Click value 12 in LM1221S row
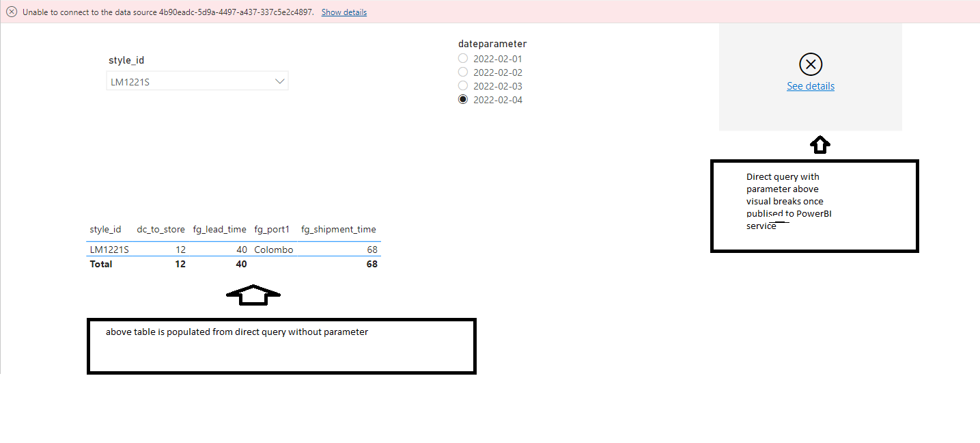This screenshot has height=443, width=980. tap(180, 250)
